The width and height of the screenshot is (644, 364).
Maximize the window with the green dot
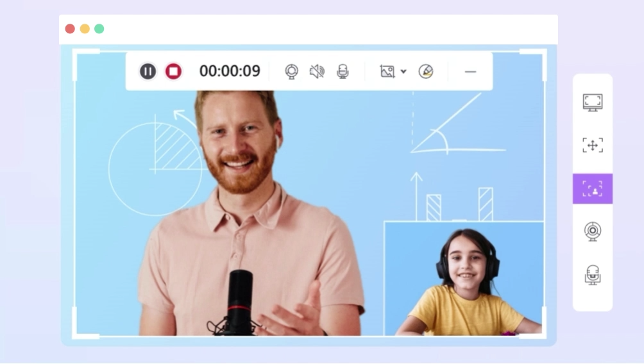[x=99, y=29]
